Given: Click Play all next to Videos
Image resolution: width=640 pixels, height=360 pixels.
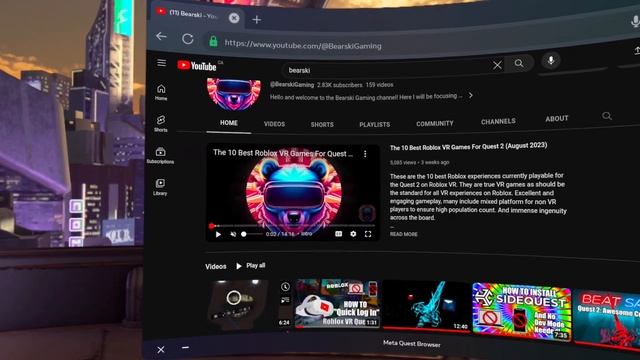Looking at the screenshot, I should [x=251, y=266].
